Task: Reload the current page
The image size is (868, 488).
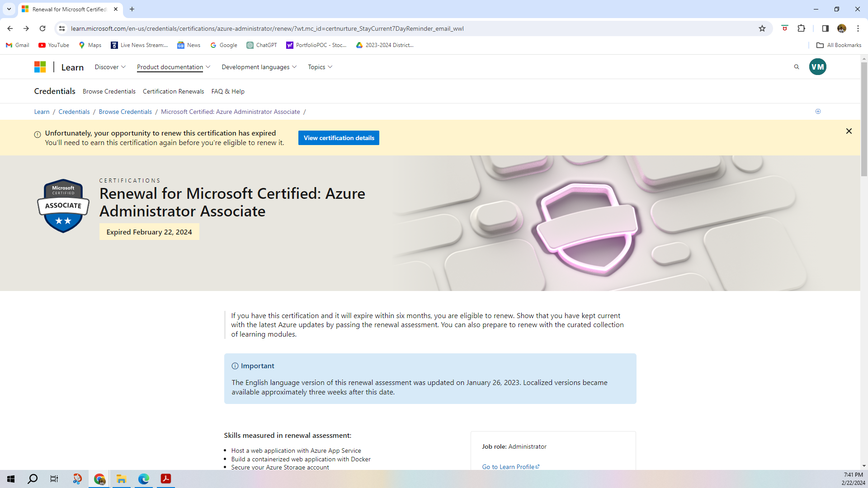Action: pyautogui.click(x=42, y=28)
